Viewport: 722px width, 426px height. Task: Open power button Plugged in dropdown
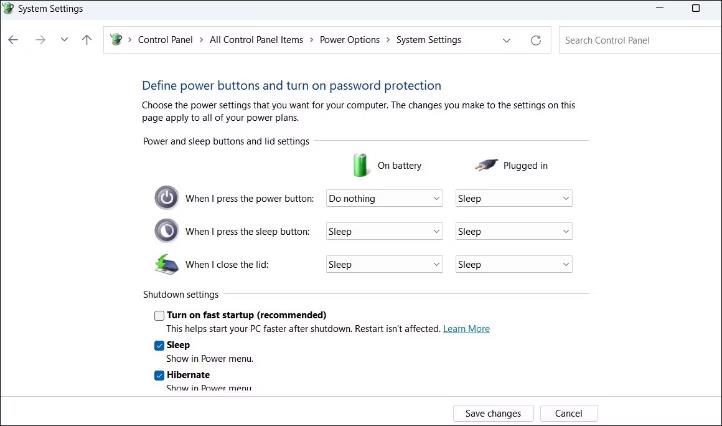coord(514,198)
